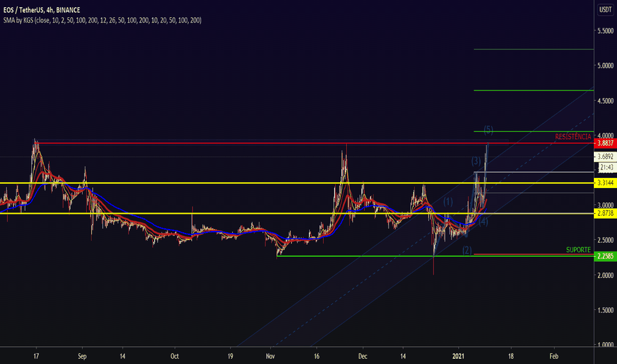This screenshot has height=364, width=617.
Task: Click the RESISTÊNCIA text annotation
Action: coord(573,136)
